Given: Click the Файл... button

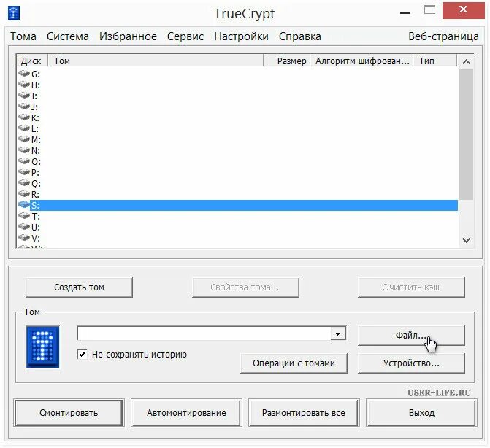Looking at the screenshot, I should coord(411,336).
